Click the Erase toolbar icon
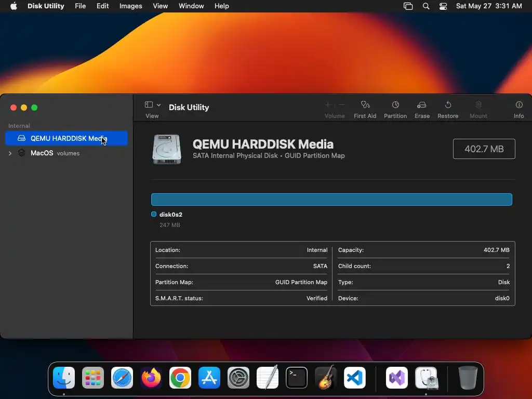Viewport: 532px width, 399px height. click(422, 105)
